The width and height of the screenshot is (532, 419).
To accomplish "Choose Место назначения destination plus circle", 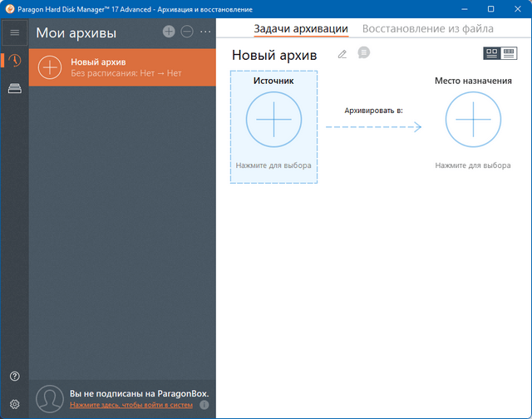I will point(473,120).
